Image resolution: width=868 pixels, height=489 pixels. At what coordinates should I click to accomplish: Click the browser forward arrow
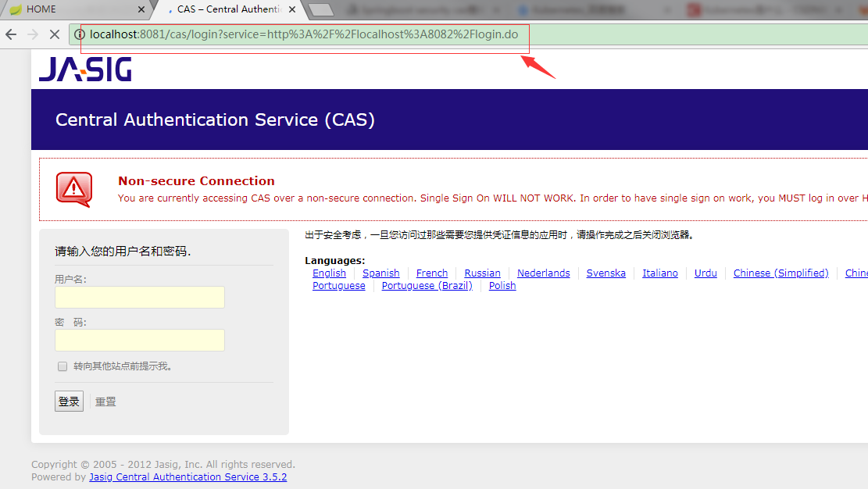point(33,34)
